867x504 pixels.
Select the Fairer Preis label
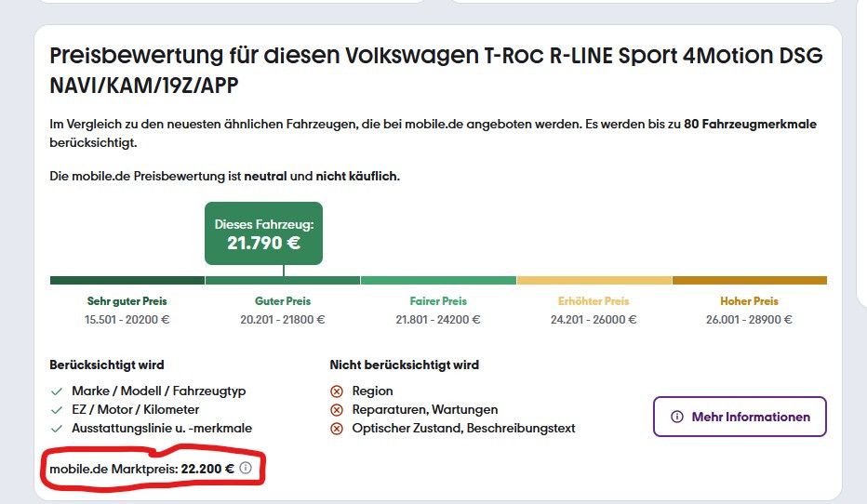click(438, 301)
